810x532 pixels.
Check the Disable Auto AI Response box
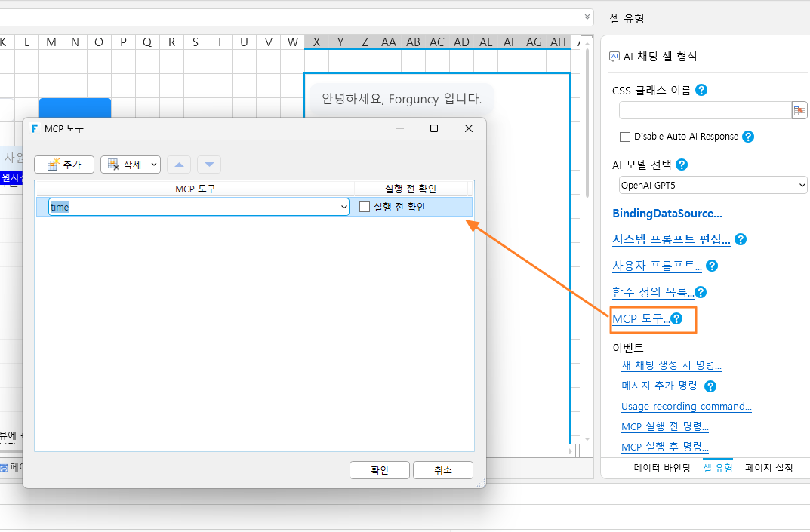click(625, 137)
